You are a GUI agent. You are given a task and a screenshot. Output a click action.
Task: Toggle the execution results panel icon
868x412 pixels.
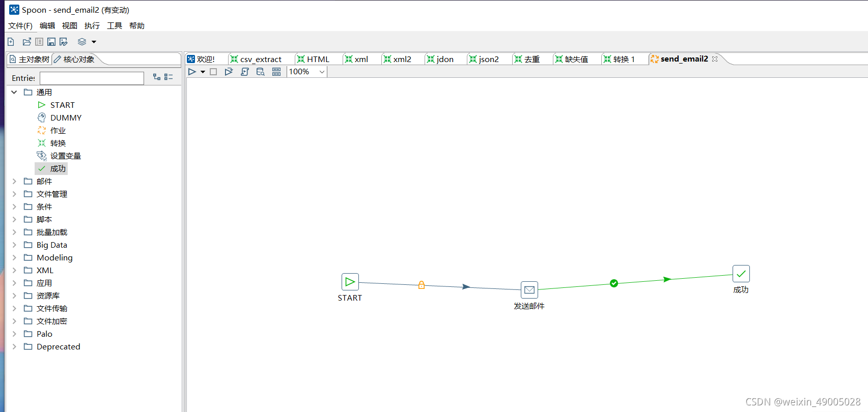(x=276, y=72)
